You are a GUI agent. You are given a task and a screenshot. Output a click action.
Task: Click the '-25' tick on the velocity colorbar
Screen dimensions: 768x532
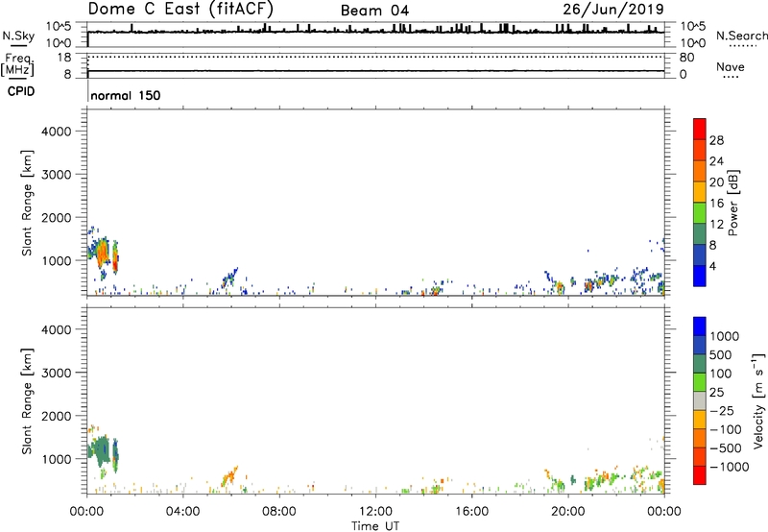[x=722, y=411]
